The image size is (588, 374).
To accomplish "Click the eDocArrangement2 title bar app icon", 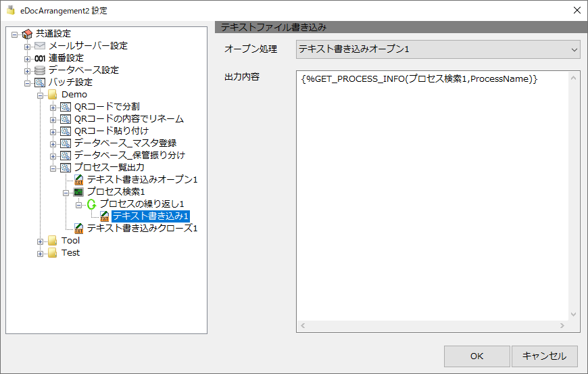I will (11, 10).
